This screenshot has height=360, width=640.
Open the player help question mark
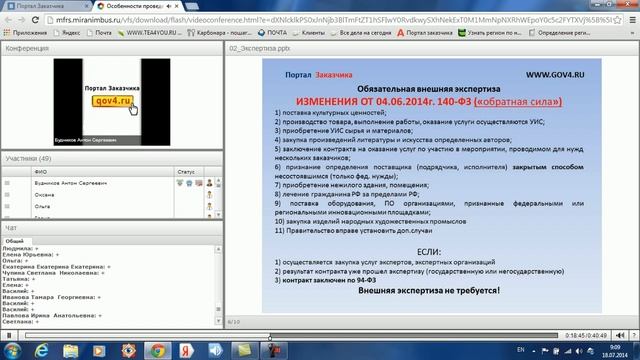click(634, 336)
